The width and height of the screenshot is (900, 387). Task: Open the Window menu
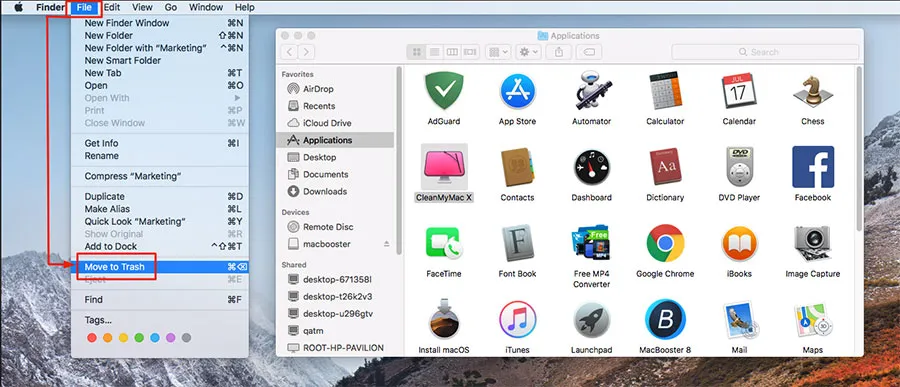[x=205, y=7]
